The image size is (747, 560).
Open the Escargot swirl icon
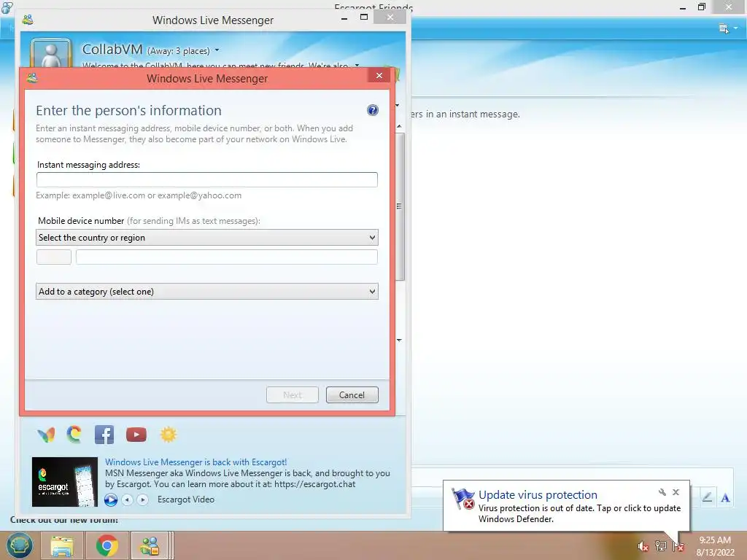(x=74, y=435)
